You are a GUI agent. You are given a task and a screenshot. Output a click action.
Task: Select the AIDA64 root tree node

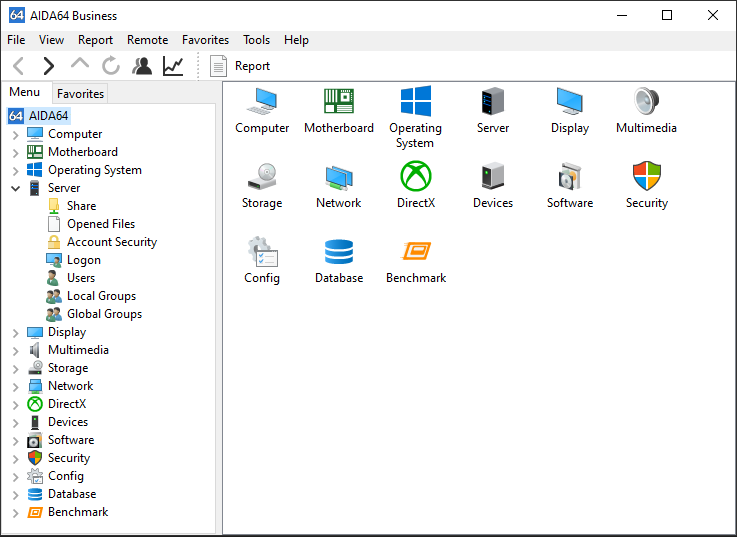pos(39,116)
